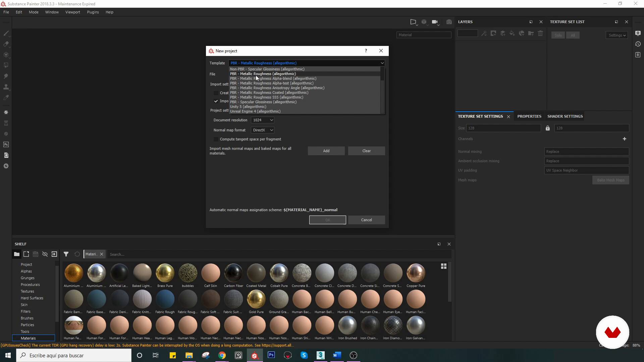Viewport: 644px width, 362px height.
Task: Click the shelf Search field
Action: (x=279, y=254)
